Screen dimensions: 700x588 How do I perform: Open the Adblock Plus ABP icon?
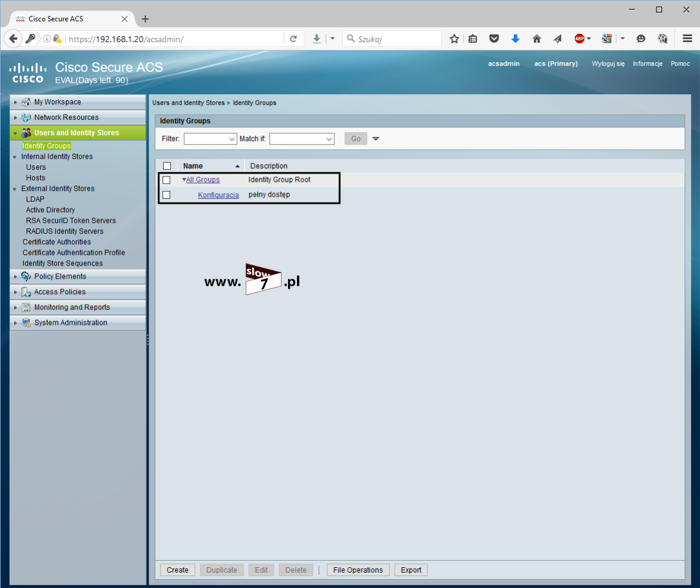point(580,39)
